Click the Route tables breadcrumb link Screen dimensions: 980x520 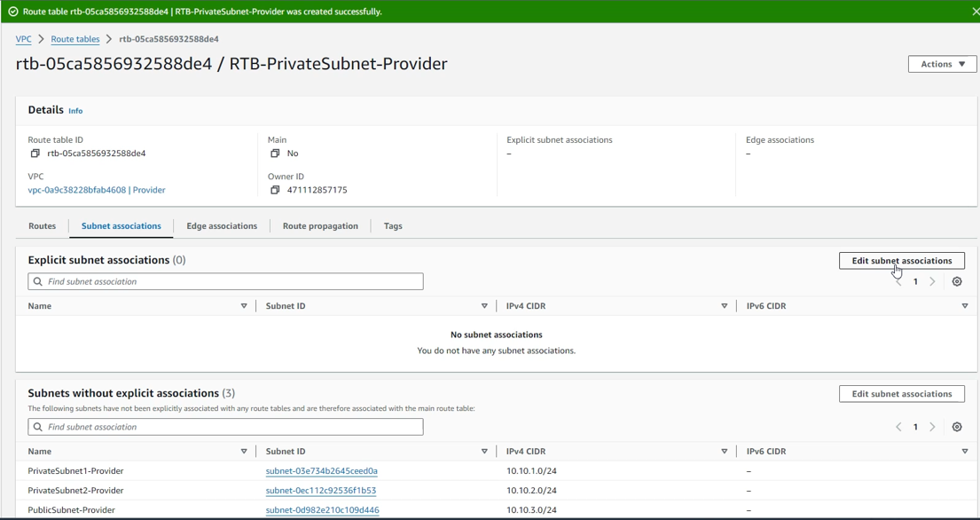pos(75,39)
